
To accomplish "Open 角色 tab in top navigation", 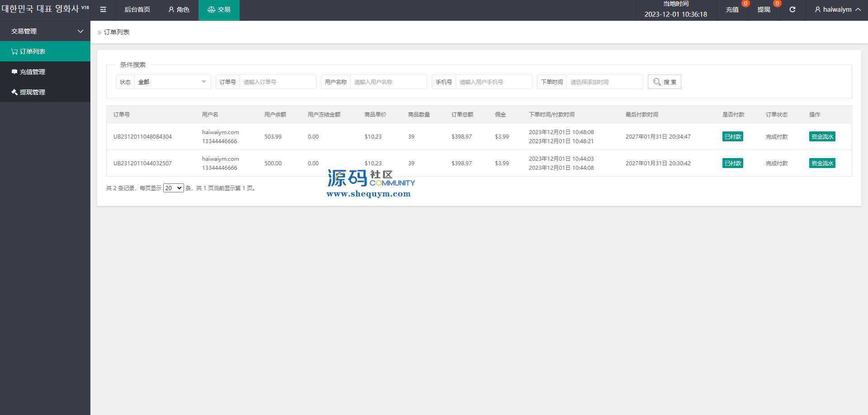I will [179, 9].
